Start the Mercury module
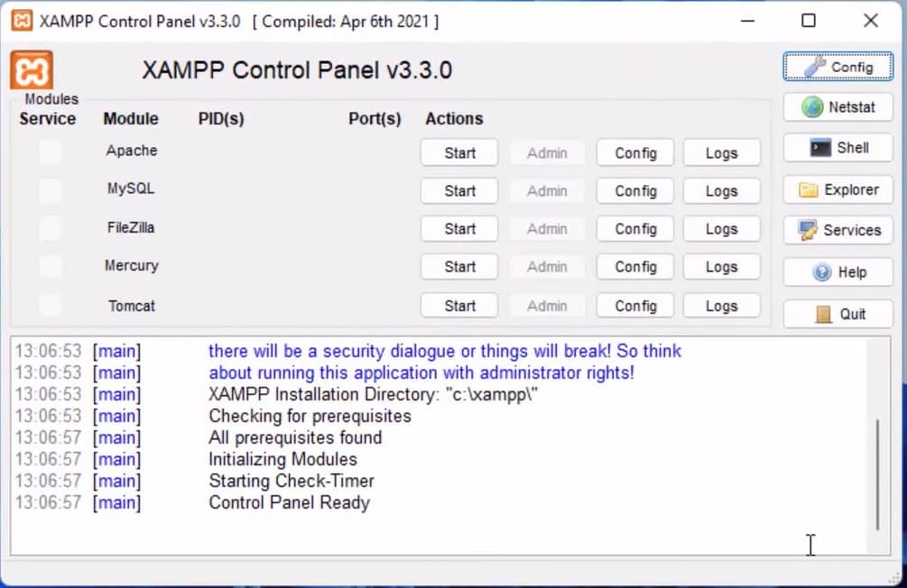The height and width of the screenshot is (588, 907). coord(458,267)
